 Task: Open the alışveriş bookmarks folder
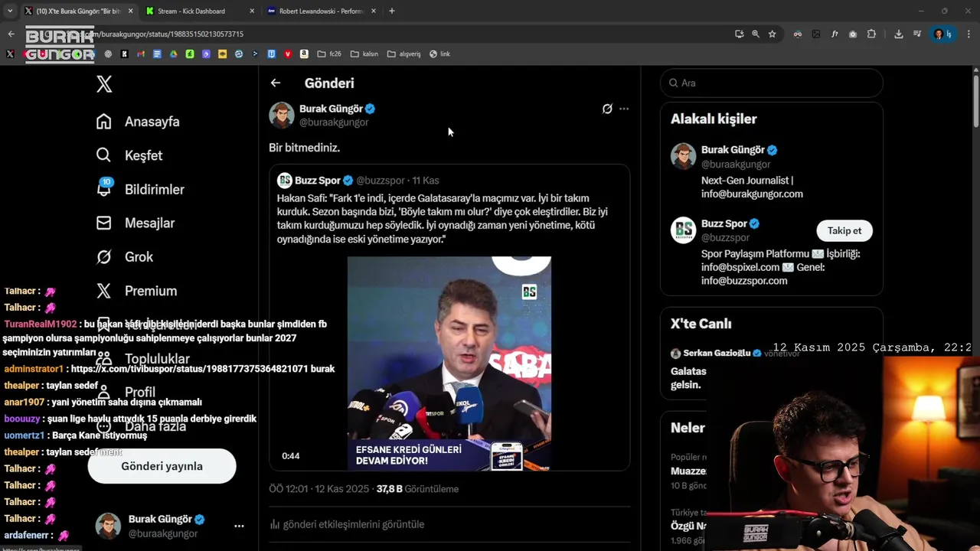coord(403,54)
